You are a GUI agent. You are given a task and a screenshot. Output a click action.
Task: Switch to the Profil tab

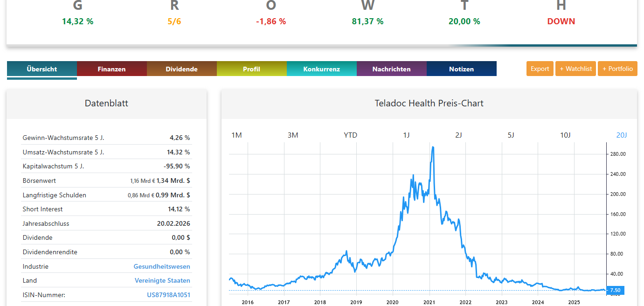[x=252, y=69]
